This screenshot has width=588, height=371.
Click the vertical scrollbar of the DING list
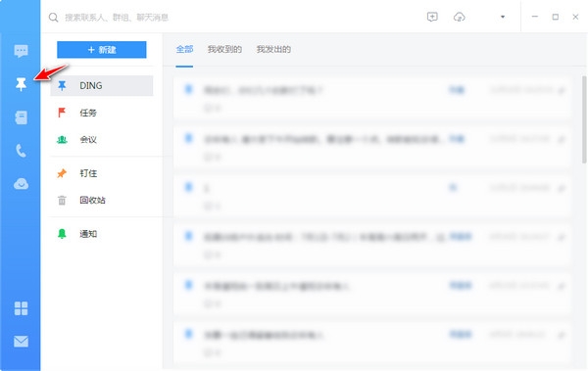tap(584, 120)
